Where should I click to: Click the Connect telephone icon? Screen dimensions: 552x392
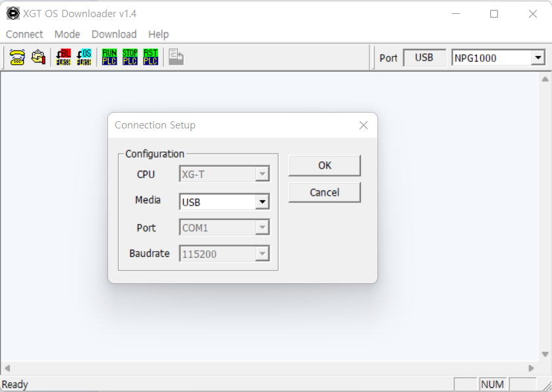click(x=18, y=57)
